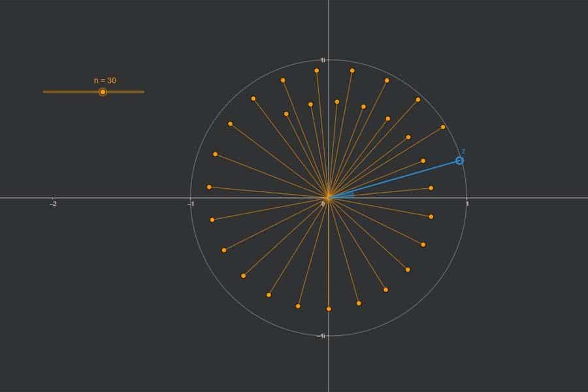Click the "-1i" label at the circle's bottom

(x=321, y=336)
